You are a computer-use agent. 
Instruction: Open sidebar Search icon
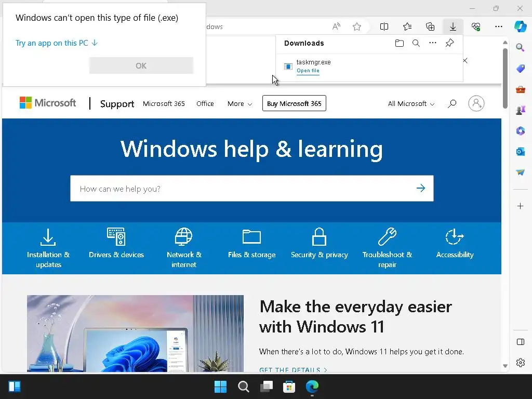coord(520,47)
